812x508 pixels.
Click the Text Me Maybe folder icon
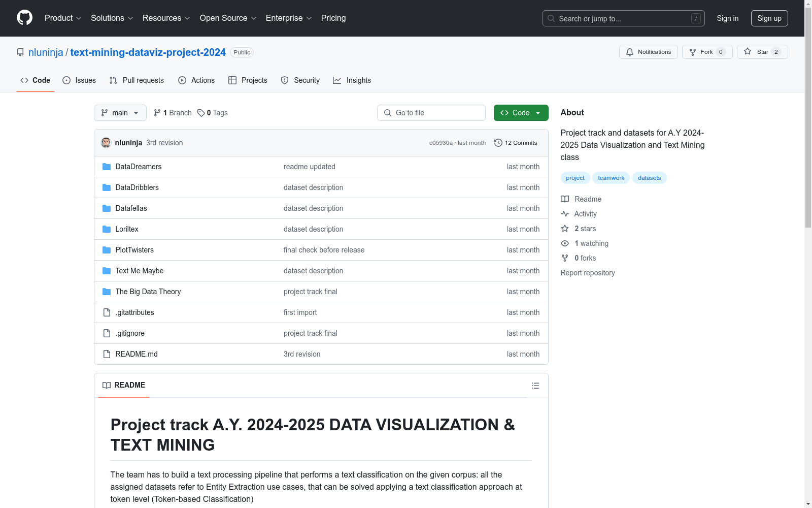click(x=107, y=271)
